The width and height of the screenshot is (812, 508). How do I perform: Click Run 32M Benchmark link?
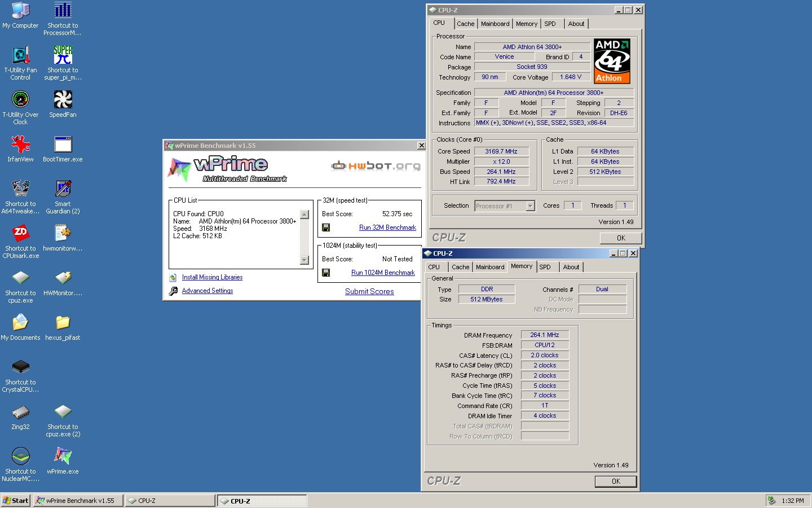click(387, 227)
